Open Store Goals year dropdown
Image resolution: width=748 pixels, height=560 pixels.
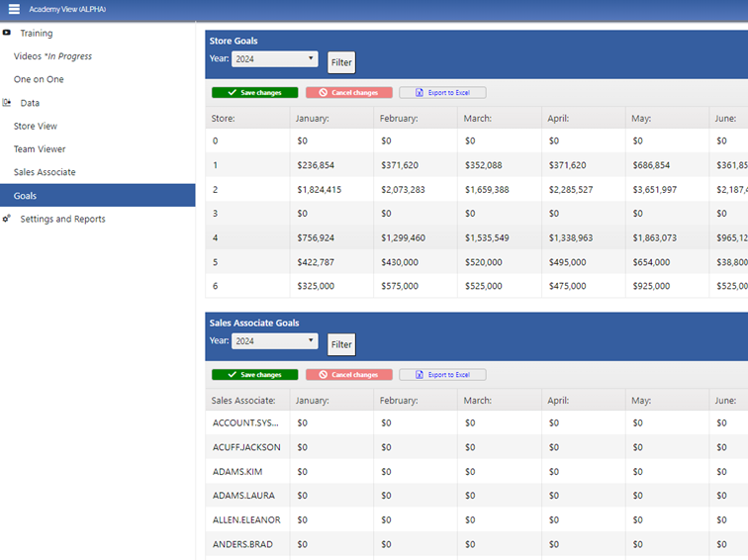(x=275, y=59)
